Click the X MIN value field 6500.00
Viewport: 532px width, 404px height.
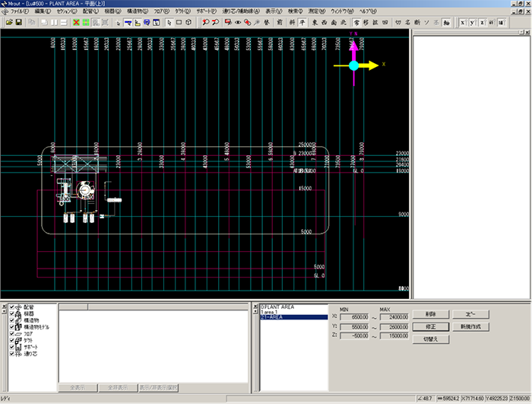point(354,317)
